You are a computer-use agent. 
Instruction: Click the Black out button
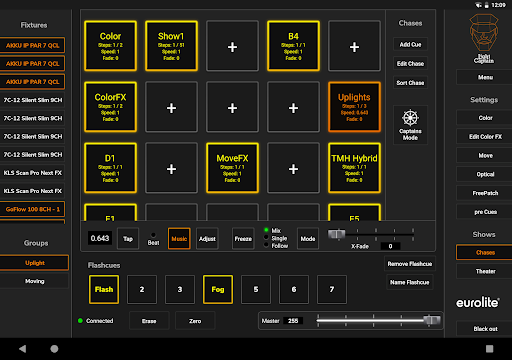pyautogui.click(x=485, y=329)
